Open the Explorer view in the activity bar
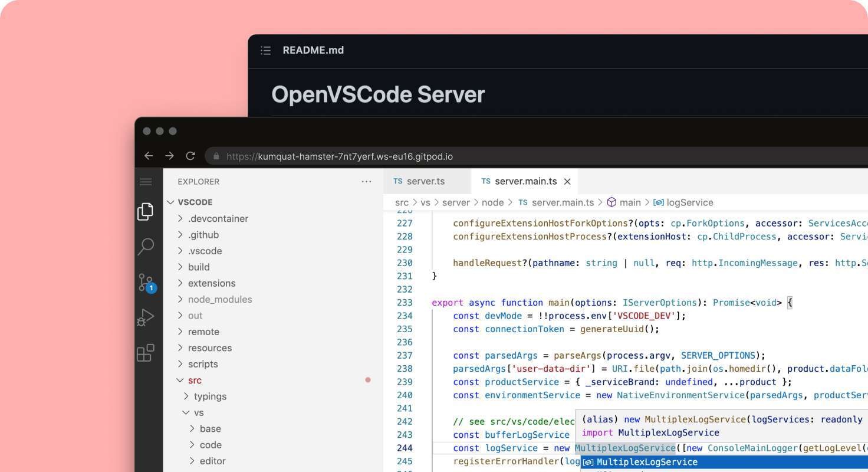This screenshot has width=868, height=472. [145, 211]
